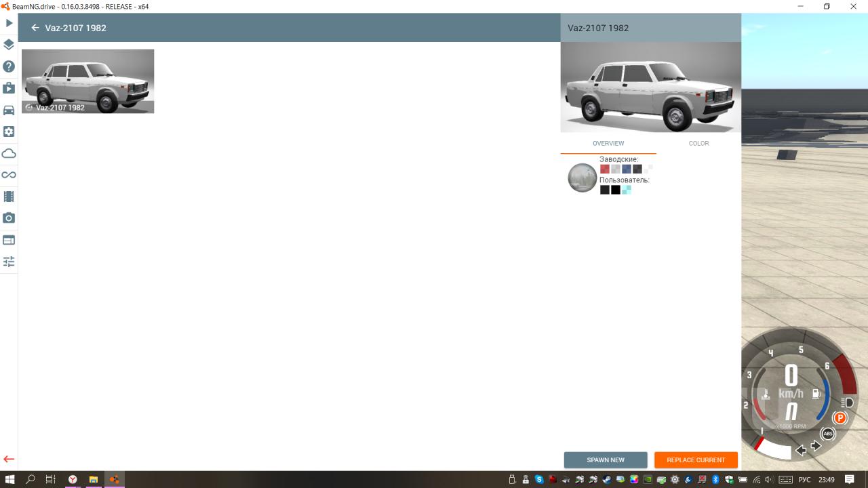This screenshot has height=488, width=868.
Task: Switch to the OVERVIEW tab
Action: [x=608, y=144]
